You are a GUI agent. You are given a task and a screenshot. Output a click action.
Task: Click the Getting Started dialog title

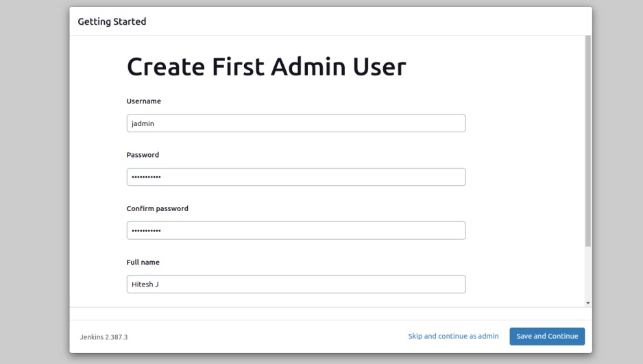tap(112, 21)
